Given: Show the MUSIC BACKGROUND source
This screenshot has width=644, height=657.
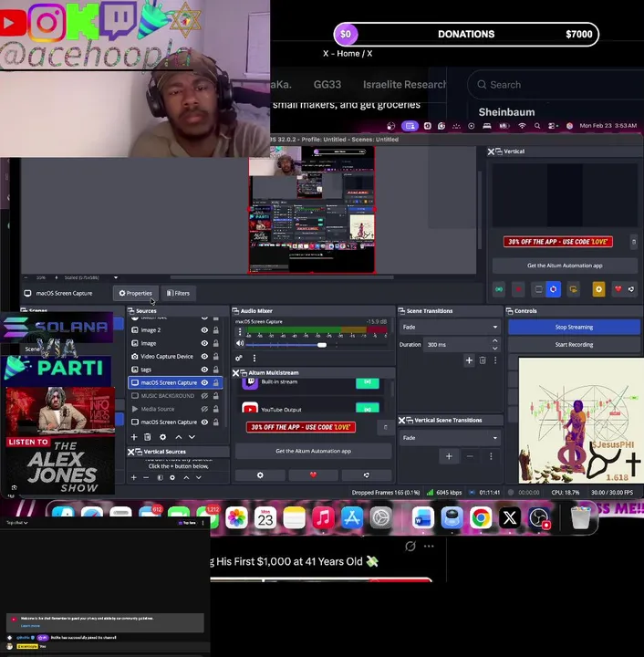Looking at the screenshot, I should 204,395.
